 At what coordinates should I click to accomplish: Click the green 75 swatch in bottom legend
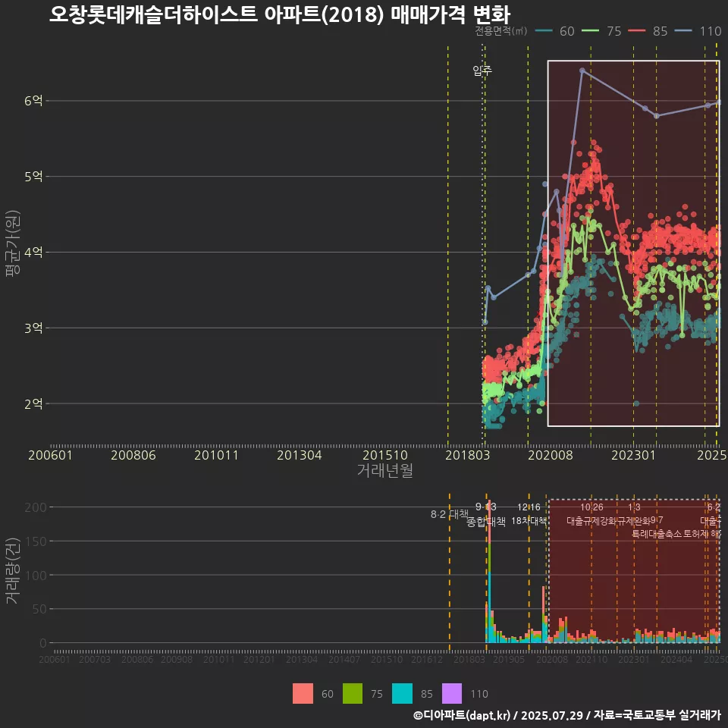tap(353, 694)
